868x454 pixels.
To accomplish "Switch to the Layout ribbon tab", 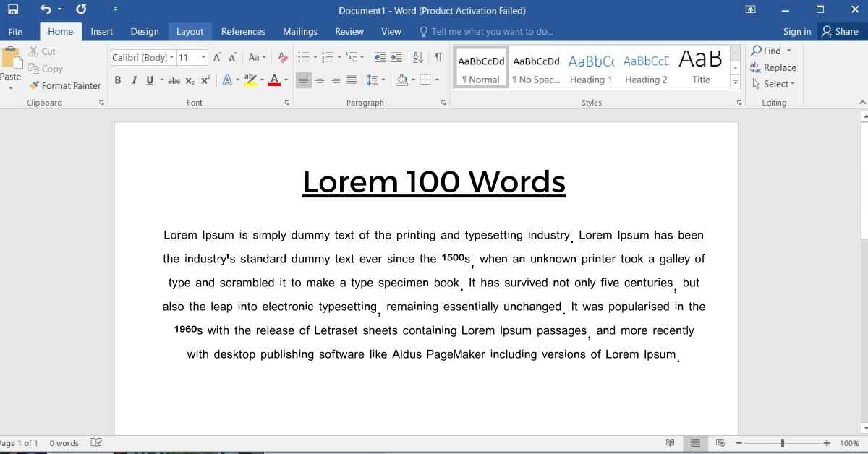I will (x=190, y=31).
